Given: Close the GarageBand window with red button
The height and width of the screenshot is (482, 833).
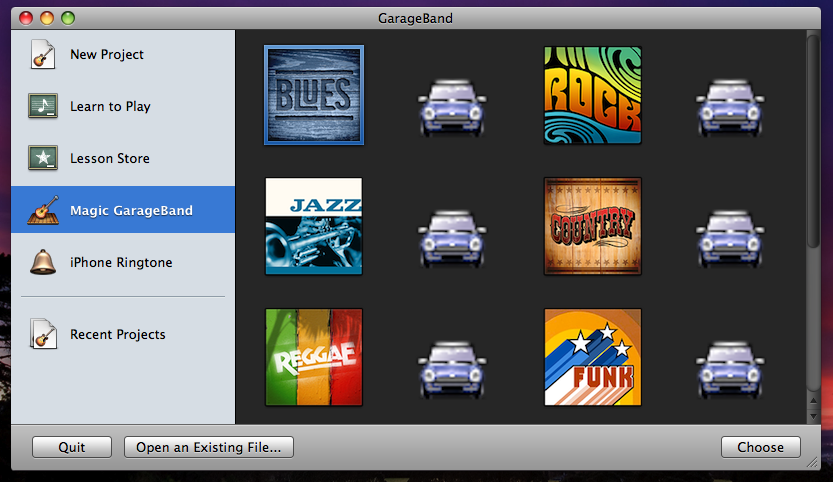Looking at the screenshot, I should click(26, 18).
